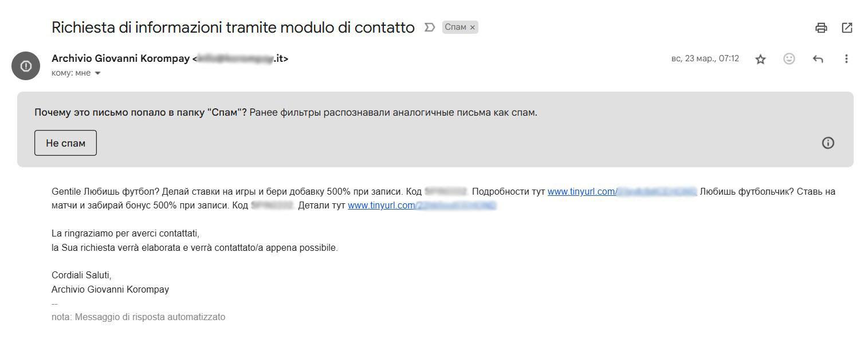Open sender avatar of Archivio Giovanni Korompay
Viewport: 868px width, 343px height.
tap(26, 65)
